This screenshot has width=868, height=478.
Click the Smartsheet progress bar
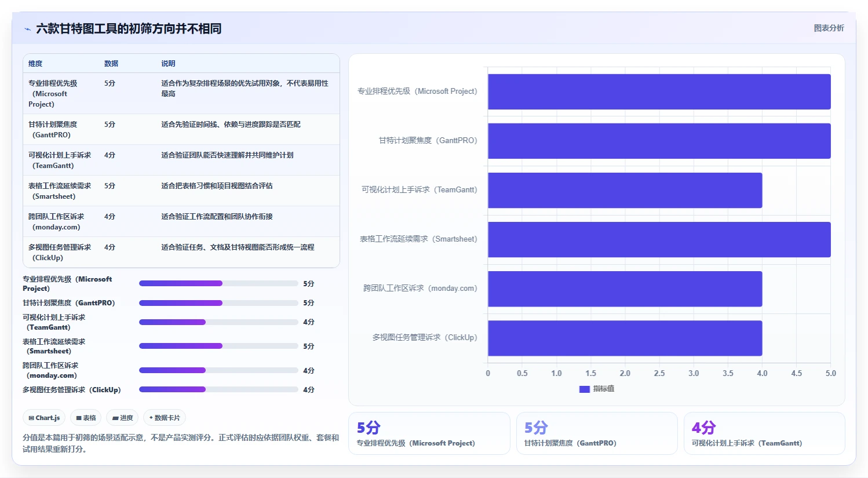point(218,346)
